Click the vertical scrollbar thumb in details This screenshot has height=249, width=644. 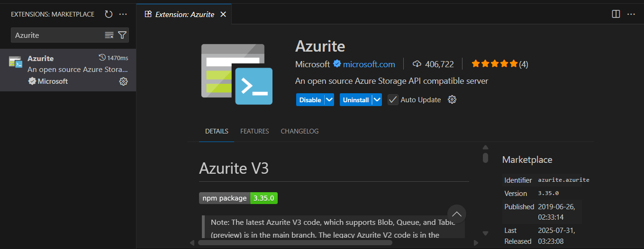click(x=485, y=158)
